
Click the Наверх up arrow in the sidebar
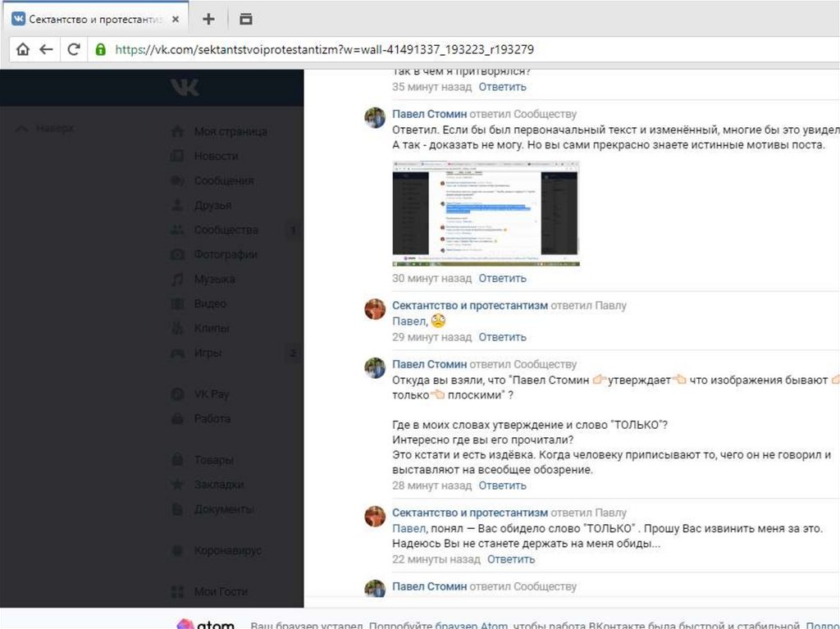[x=22, y=129]
